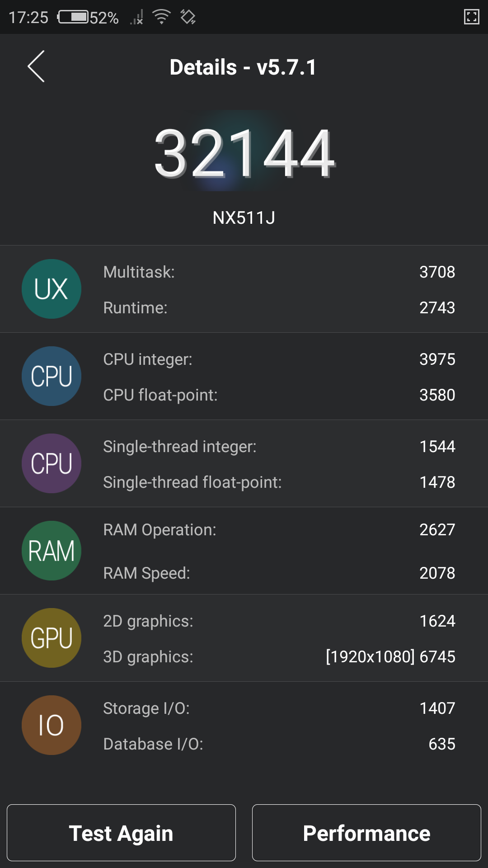Tap the fullscreen icon in status bar
Screen dimensions: 488x868
471,17
